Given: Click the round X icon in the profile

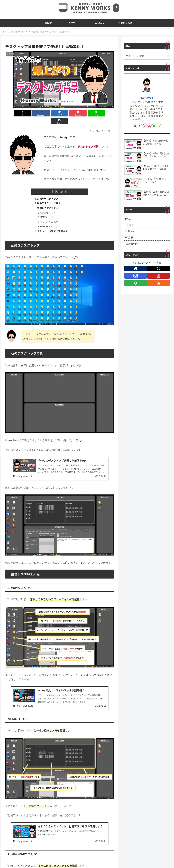Looking at the screenshot, I should (x=140, y=126).
